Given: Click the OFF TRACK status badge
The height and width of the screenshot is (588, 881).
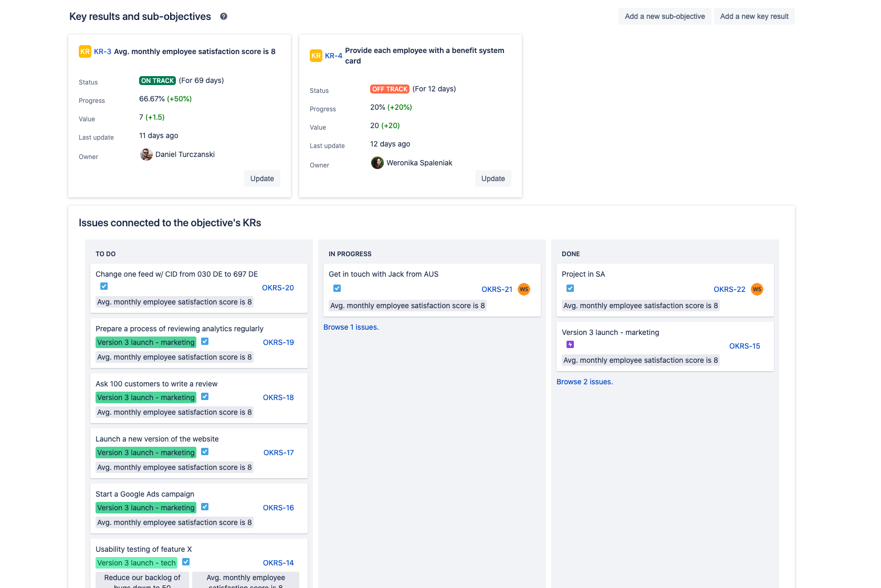Looking at the screenshot, I should (390, 89).
